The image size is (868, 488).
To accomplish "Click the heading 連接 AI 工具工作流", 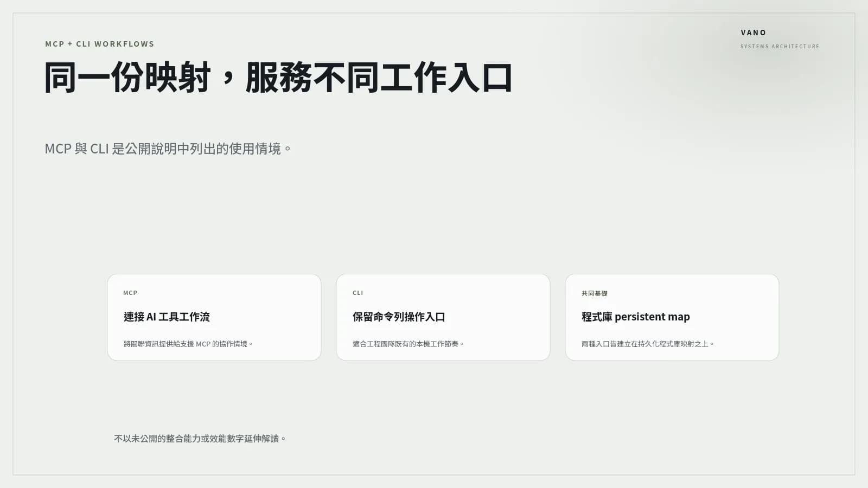I will click(x=167, y=317).
